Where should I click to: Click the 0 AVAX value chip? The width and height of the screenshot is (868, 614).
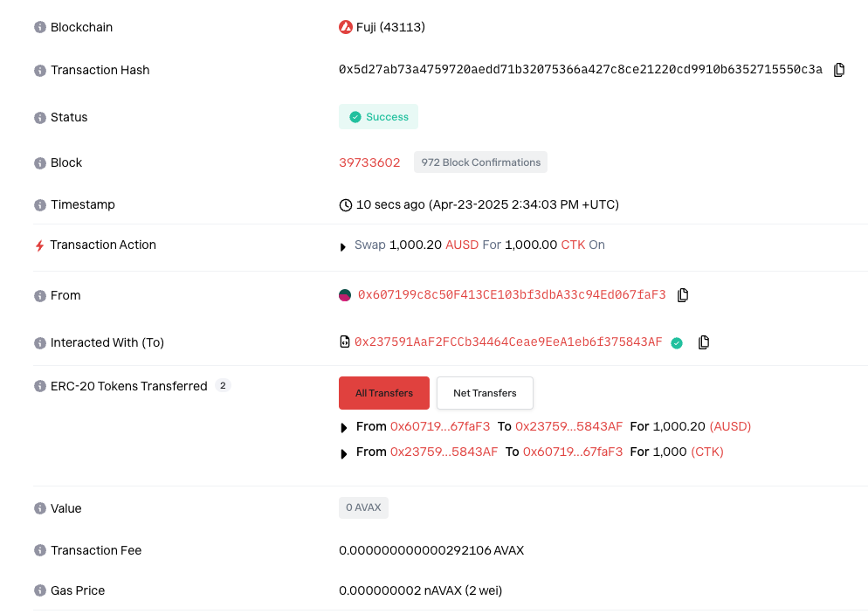363,507
